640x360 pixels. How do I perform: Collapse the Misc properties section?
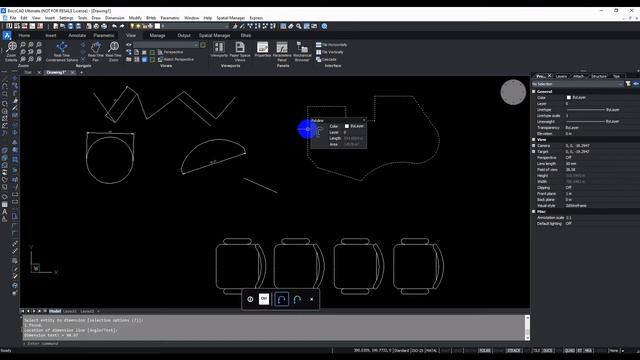point(534,211)
